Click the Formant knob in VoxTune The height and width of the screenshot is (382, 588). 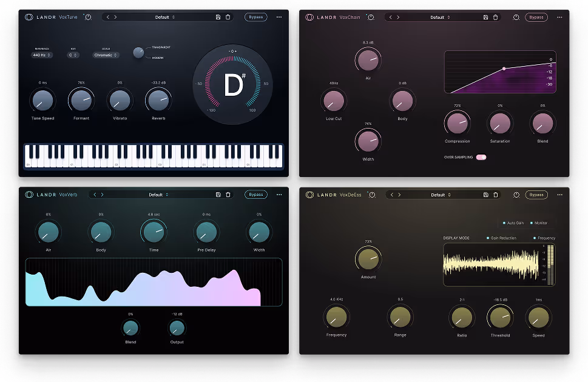81,100
